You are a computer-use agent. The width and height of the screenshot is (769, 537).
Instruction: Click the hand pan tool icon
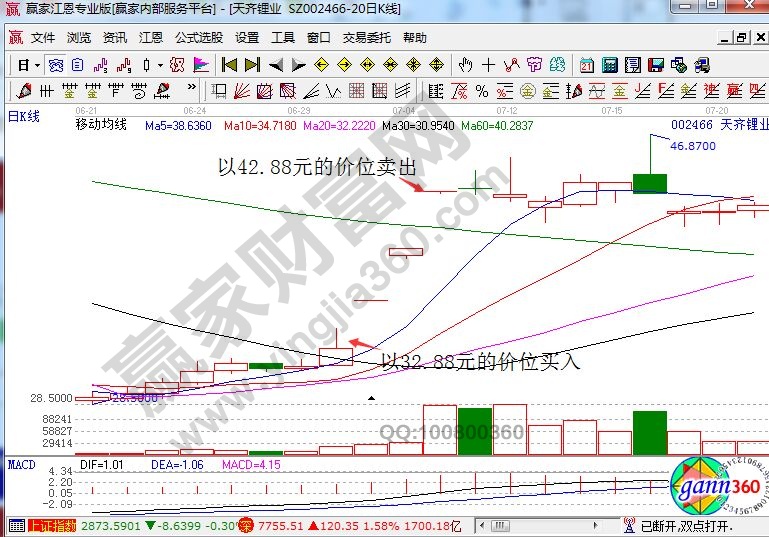465,65
